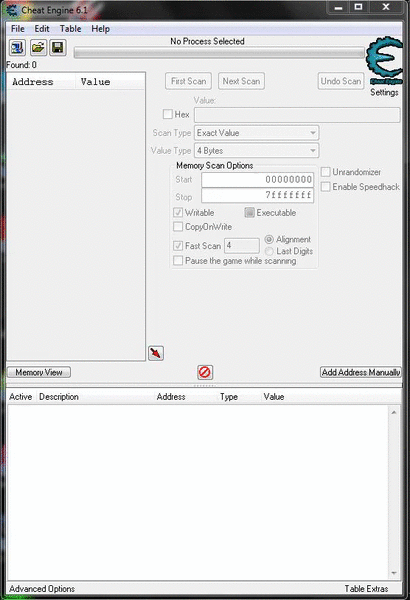Click the Undo Scan button
Viewport: 410px width, 600px height.
pyautogui.click(x=341, y=81)
